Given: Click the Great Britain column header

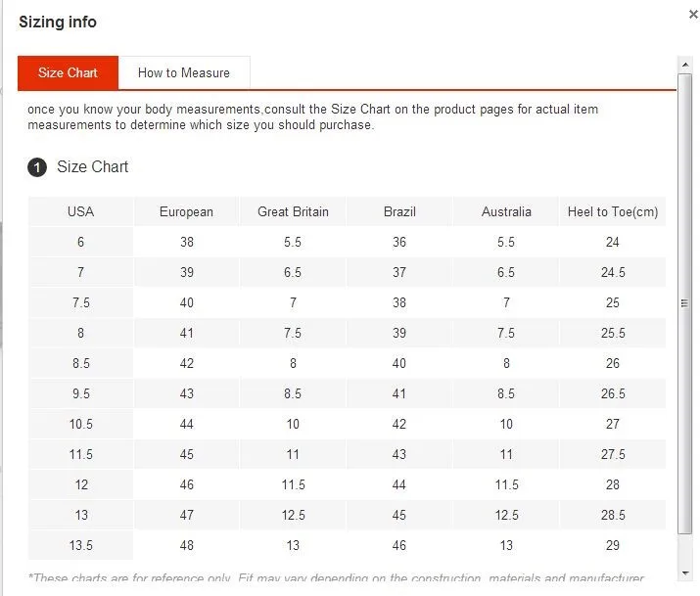Looking at the screenshot, I should tap(293, 211).
